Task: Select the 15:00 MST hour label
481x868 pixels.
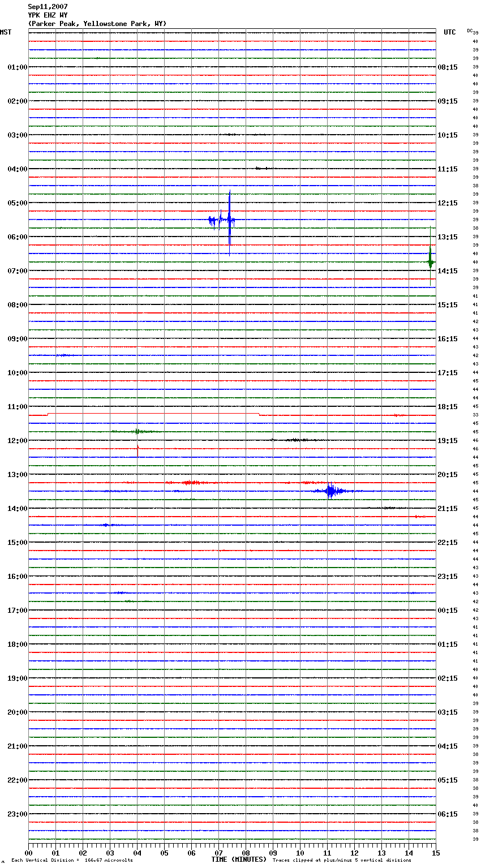Action: coord(18,543)
